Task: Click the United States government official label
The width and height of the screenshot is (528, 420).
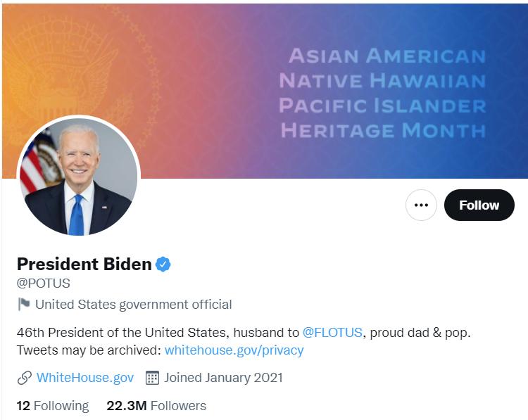Action: click(133, 305)
